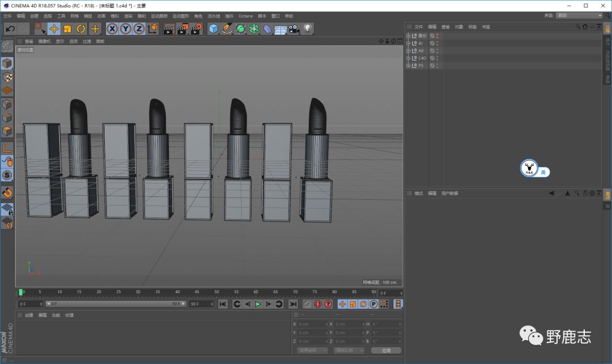Add a light object with bulb icon
612x364 pixels.
[308, 29]
